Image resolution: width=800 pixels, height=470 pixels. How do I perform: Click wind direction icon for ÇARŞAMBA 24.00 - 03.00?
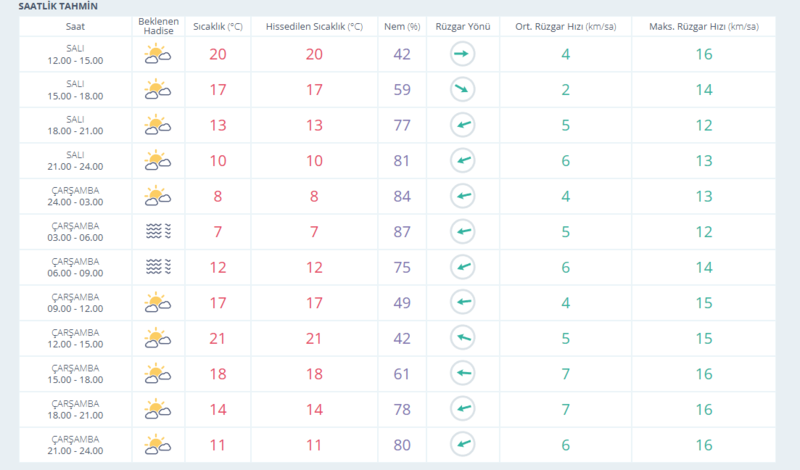461,196
